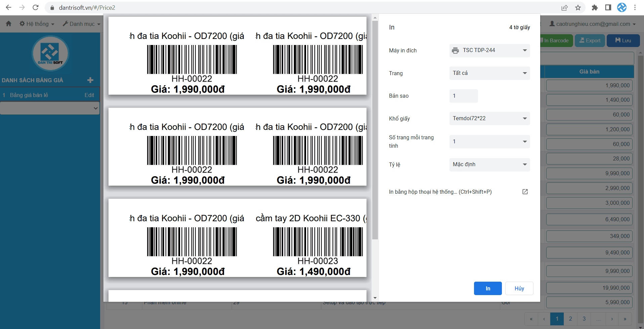The height and width of the screenshot is (329, 644).
Task: Click the site lock icon
Action: coord(52,8)
